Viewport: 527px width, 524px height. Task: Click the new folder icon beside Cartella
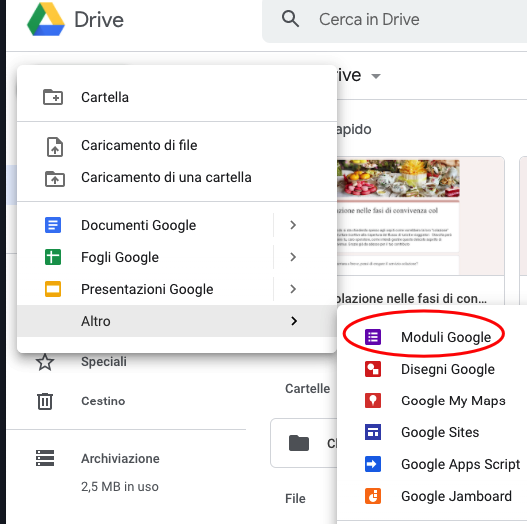point(53,97)
